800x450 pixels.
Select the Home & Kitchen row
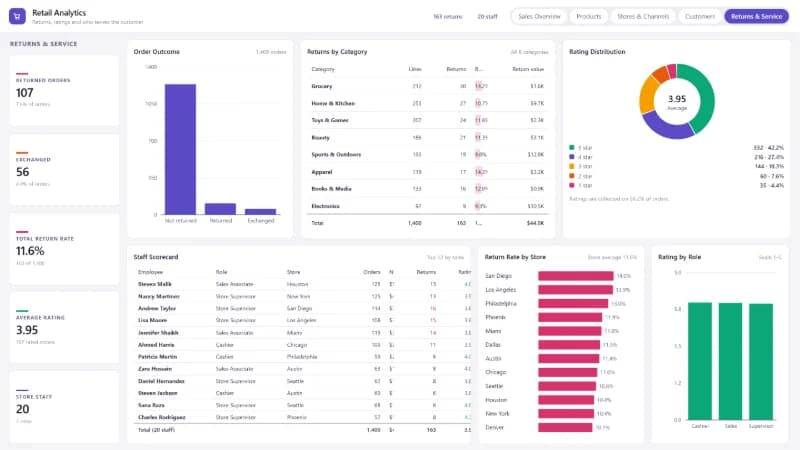[x=428, y=103]
